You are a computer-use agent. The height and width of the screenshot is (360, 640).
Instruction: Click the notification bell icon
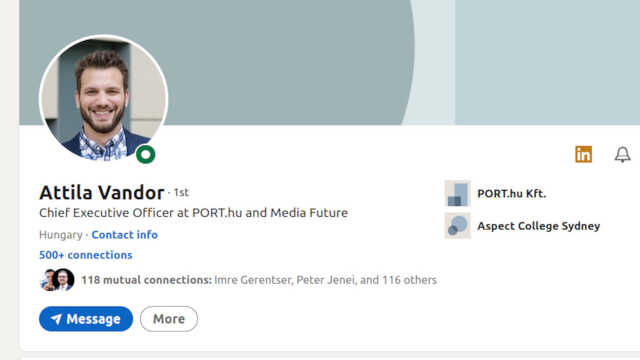[622, 154]
